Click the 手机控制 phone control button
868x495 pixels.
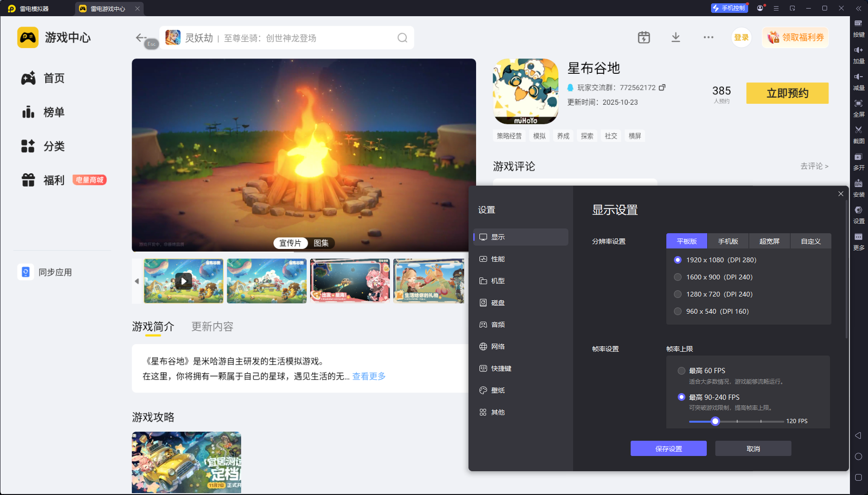pos(730,8)
